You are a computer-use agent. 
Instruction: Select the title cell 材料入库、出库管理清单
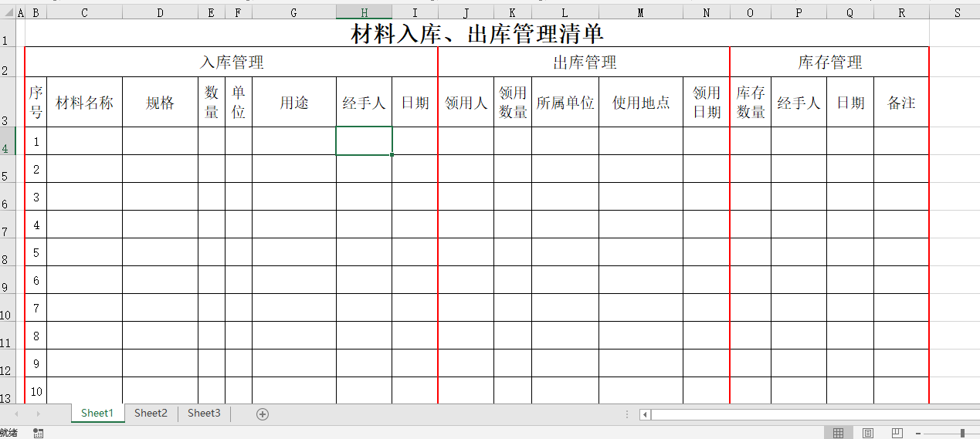click(x=476, y=34)
